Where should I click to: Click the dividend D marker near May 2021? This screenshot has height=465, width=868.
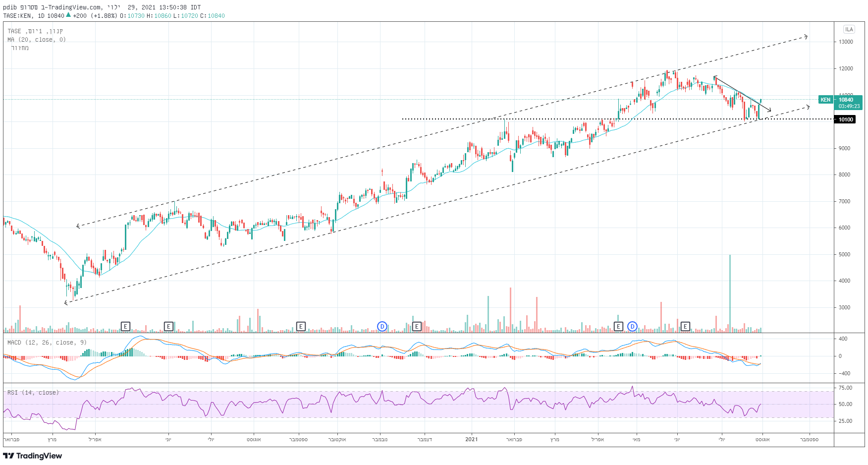[632, 326]
